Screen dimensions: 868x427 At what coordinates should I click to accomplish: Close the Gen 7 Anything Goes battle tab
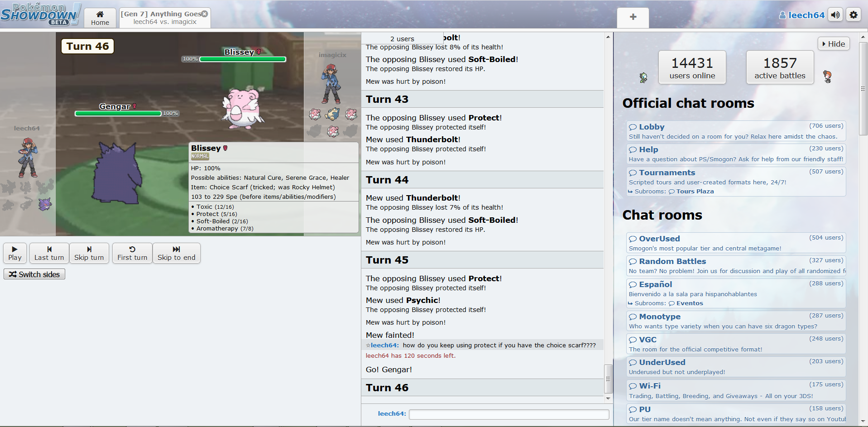click(205, 14)
